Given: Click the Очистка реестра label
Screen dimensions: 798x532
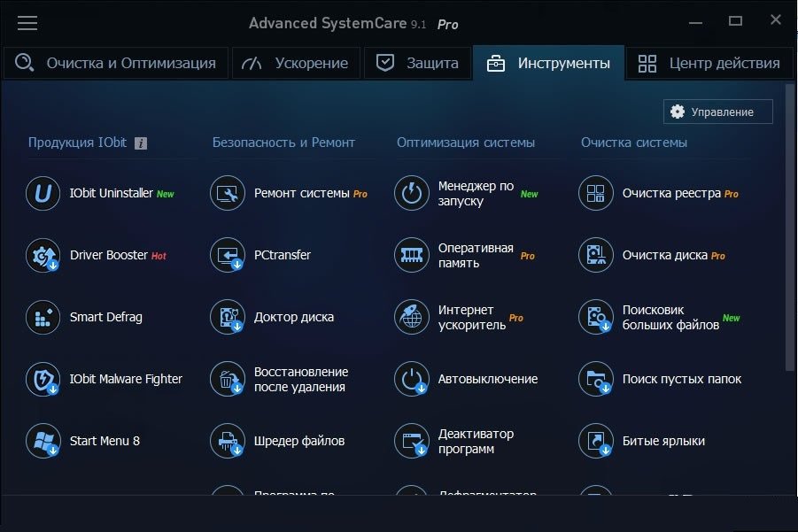Looking at the screenshot, I should coord(671,193).
